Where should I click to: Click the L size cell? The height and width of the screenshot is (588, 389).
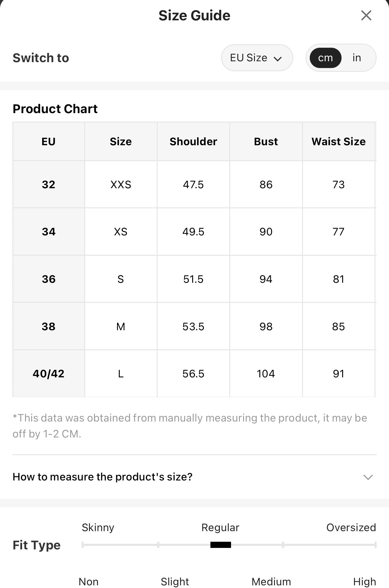click(121, 374)
